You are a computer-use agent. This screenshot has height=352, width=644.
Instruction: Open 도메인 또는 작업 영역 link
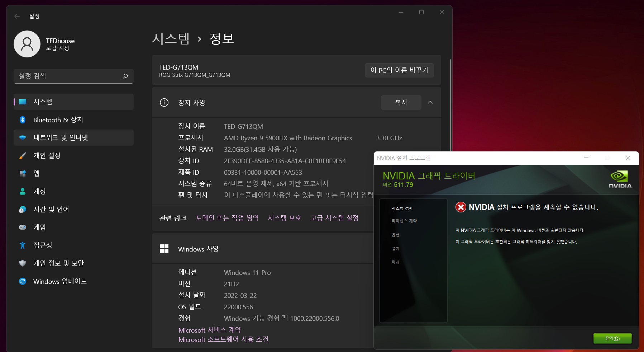click(227, 218)
